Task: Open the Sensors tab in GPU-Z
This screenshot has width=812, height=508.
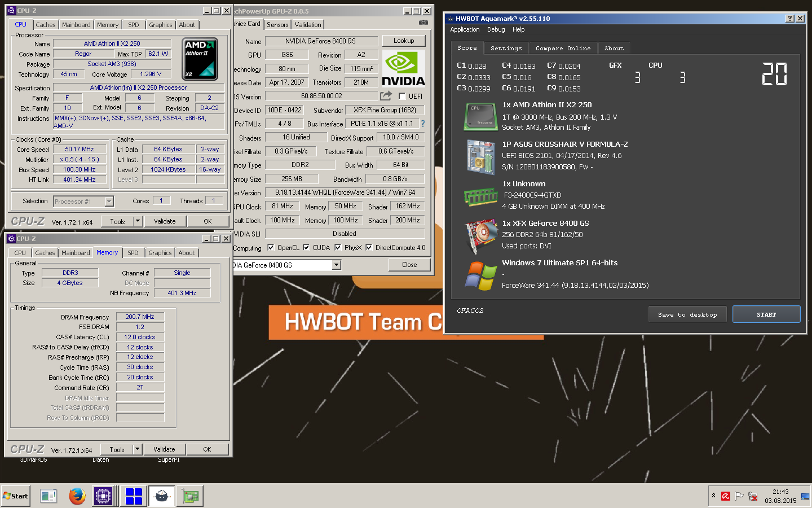Action: (277, 25)
